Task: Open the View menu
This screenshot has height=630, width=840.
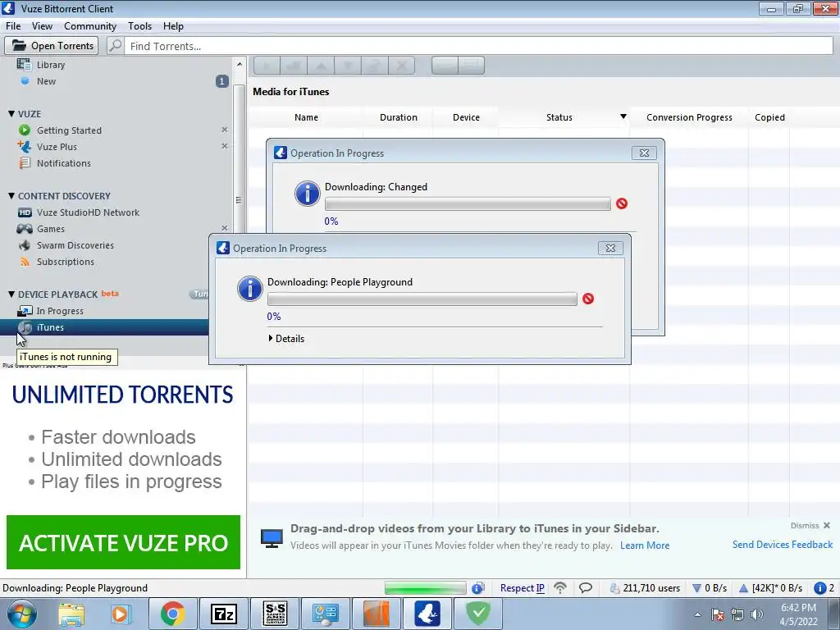Action: coord(42,25)
